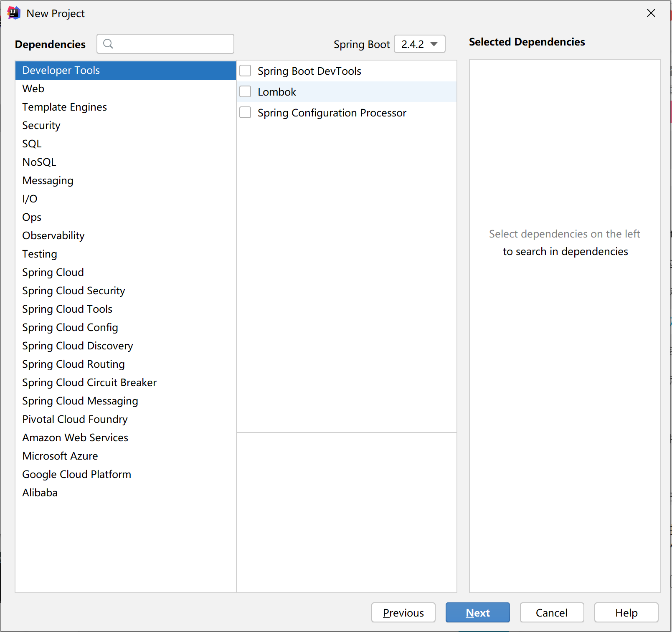This screenshot has width=672, height=632.
Task: Enable the Lombok dependency checkbox
Action: point(245,92)
